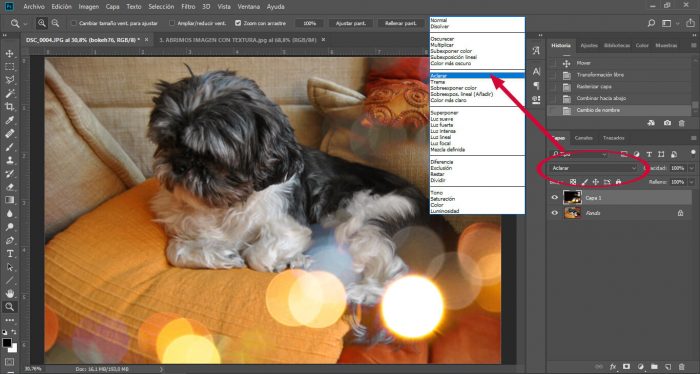700x374 pixels.
Task: Toggle lock all padlock icon
Action: (x=618, y=182)
